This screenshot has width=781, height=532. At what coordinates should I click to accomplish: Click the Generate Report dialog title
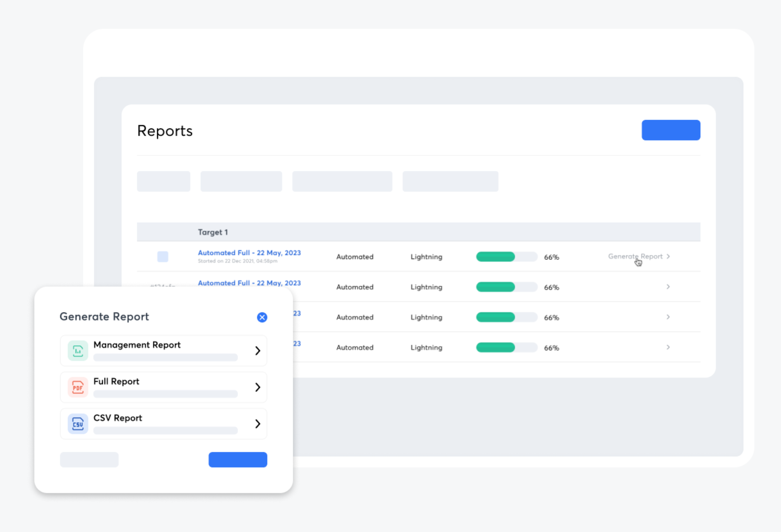(104, 317)
